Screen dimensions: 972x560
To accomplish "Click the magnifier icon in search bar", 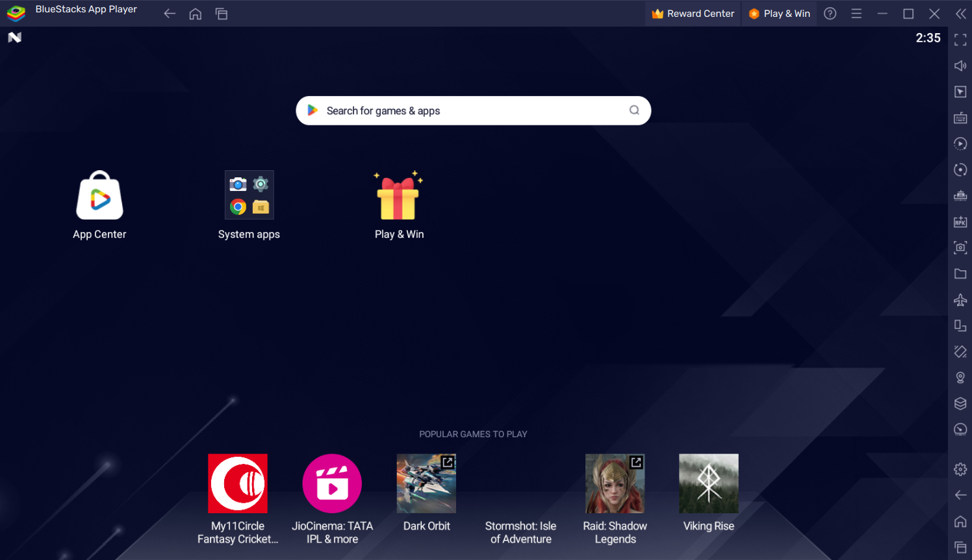I will pyautogui.click(x=634, y=110).
